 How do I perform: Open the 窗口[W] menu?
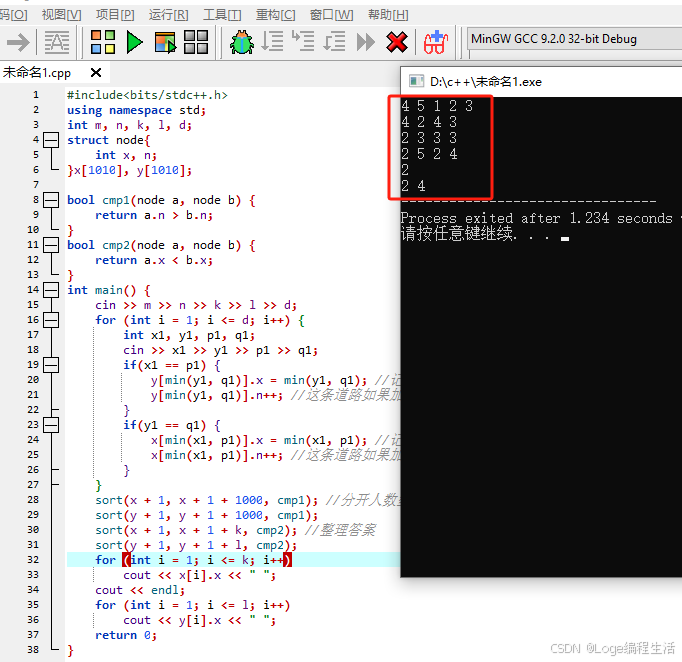[331, 15]
